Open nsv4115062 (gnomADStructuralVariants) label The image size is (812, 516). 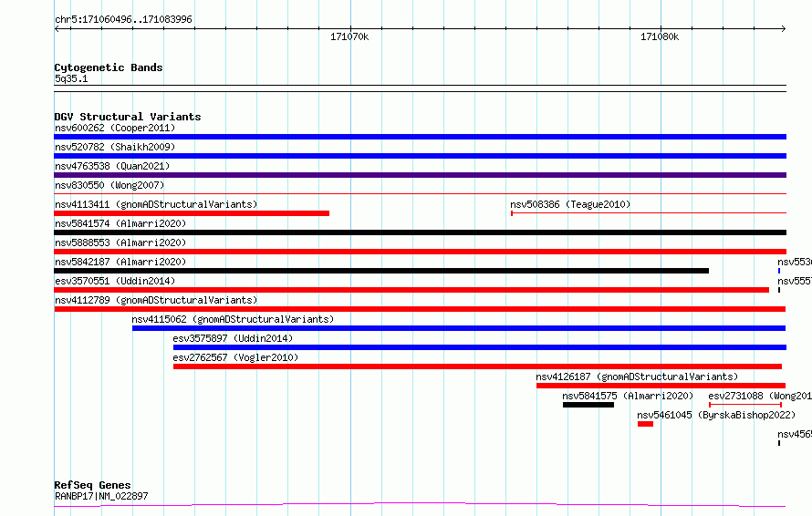[233, 319]
